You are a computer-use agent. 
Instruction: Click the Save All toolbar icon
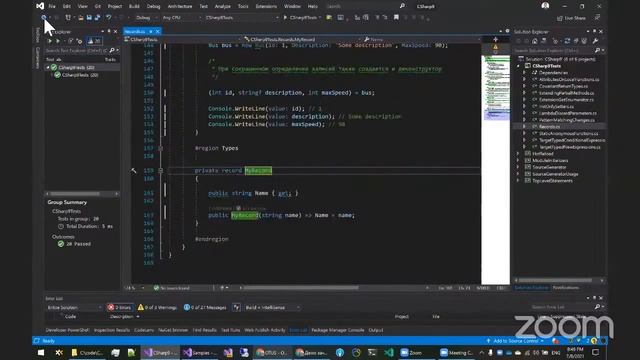[x=98, y=18]
